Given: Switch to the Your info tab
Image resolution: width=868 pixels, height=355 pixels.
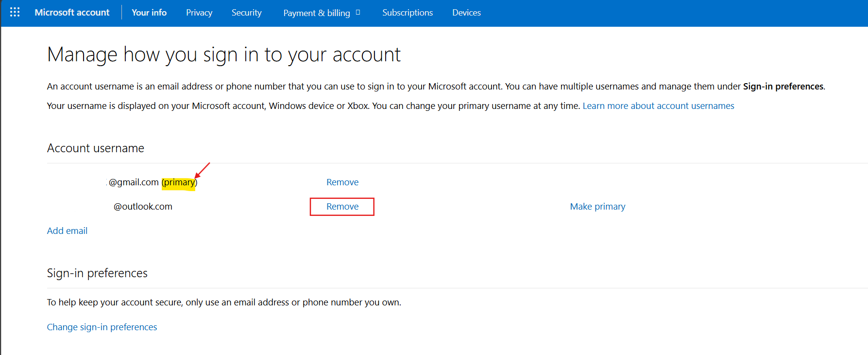Looking at the screenshot, I should point(149,13).
